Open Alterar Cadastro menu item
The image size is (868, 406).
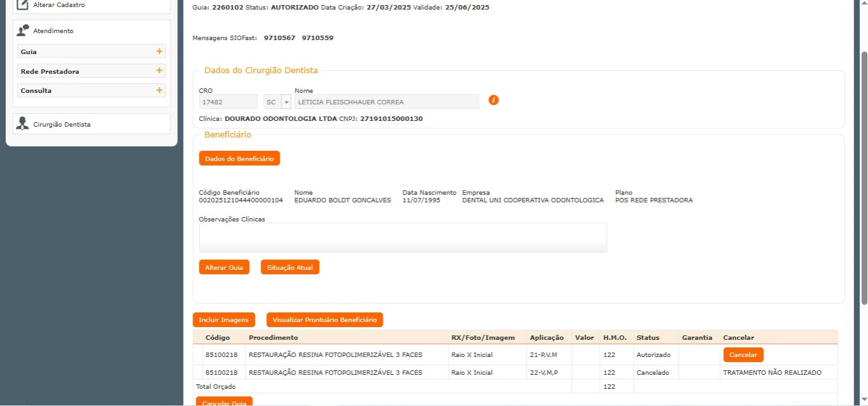click(x=59, y=5)
